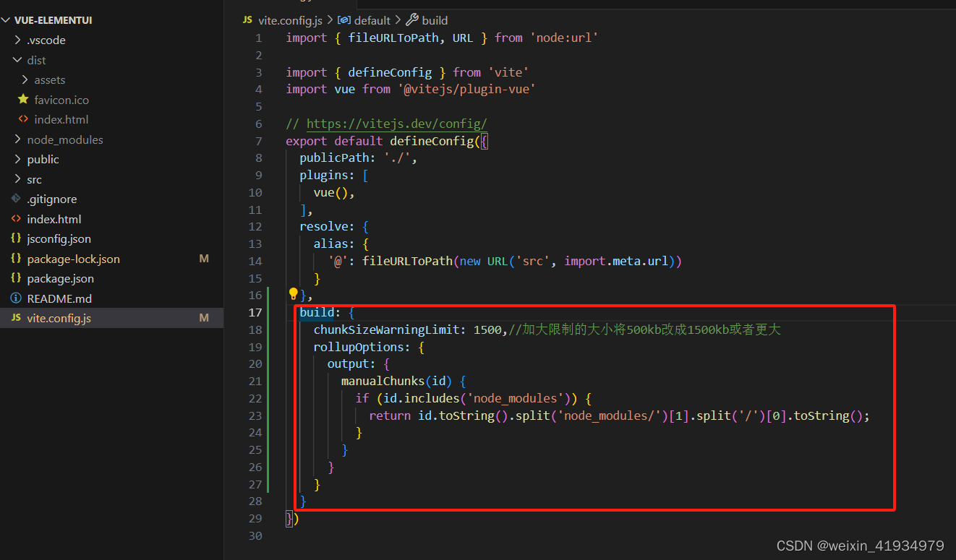This screenshot has width=956, height=560.
Task: Click the M modified badge on package-lock.json
Action: (203, 258)
